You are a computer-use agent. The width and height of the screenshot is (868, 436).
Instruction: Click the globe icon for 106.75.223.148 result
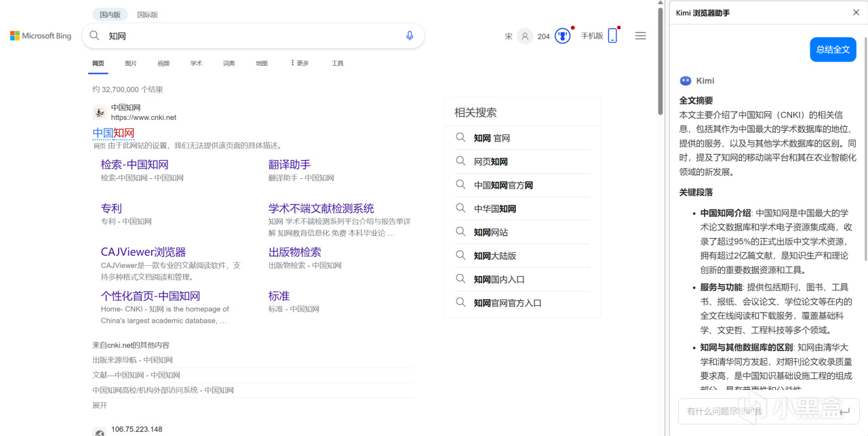point(99,432)
